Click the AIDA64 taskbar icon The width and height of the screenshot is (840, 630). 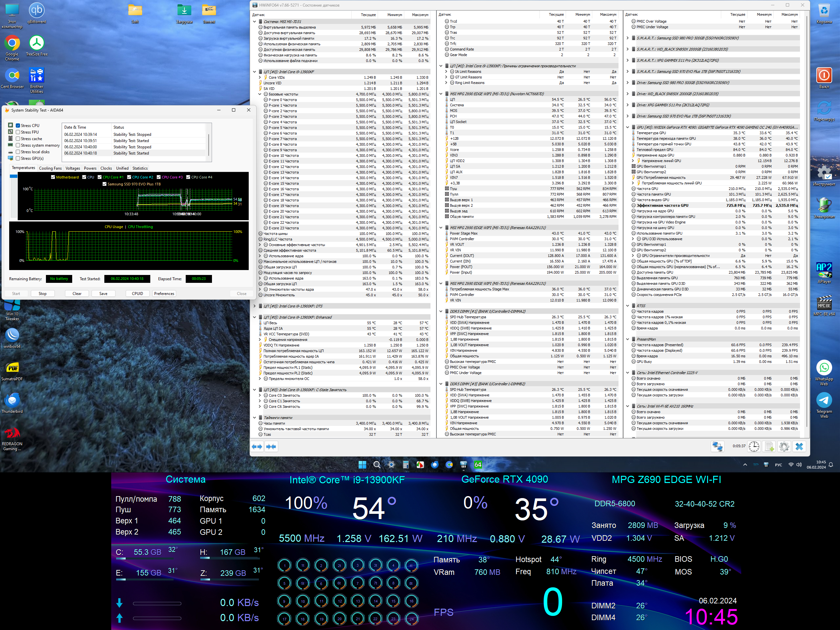[478, 464]
